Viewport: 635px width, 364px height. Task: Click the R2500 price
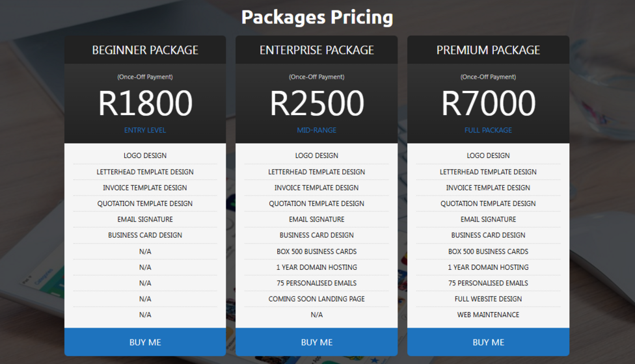click(317, 103)
